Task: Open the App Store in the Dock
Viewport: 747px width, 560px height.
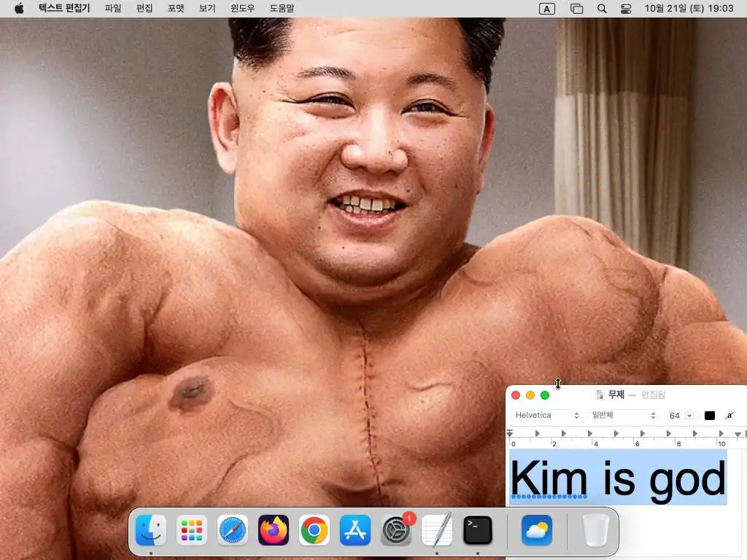Action: (x=355, y=530)
